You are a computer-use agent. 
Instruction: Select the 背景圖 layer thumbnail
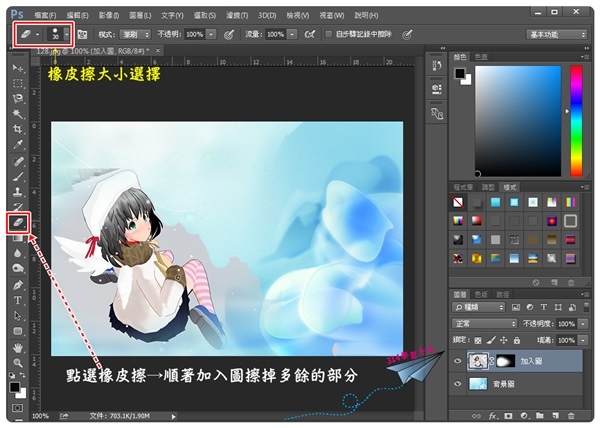(478, 384)
